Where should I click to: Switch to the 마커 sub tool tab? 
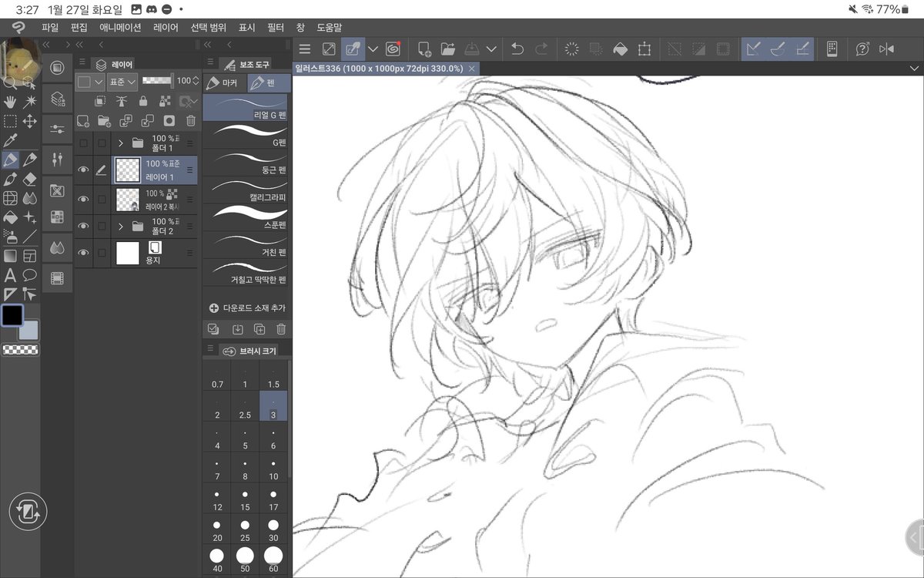(223, 82)
